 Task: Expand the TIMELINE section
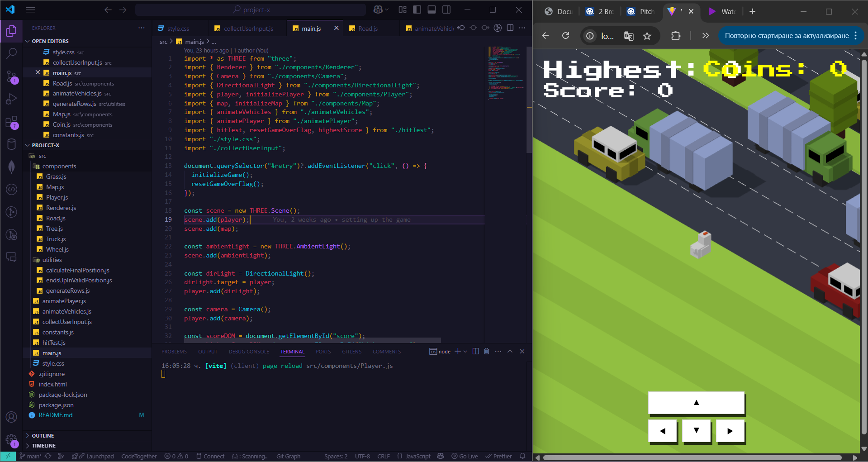coord(43,446)
